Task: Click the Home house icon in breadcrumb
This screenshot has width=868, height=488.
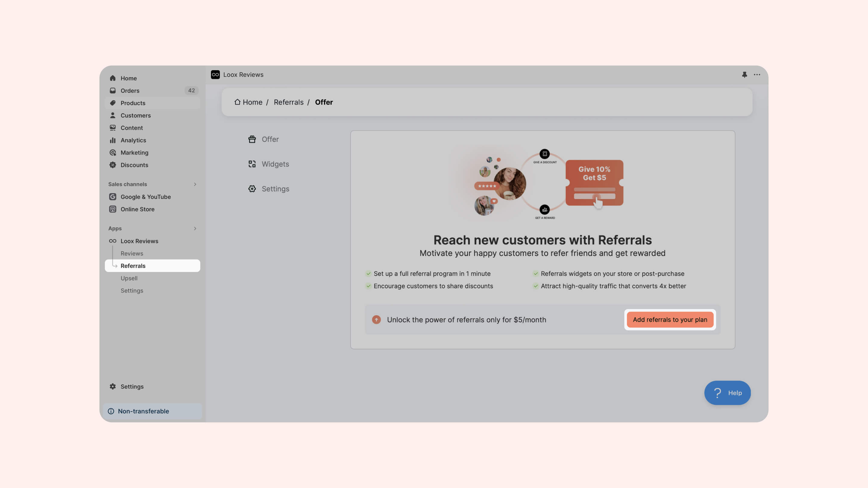Action: [237, 102]
